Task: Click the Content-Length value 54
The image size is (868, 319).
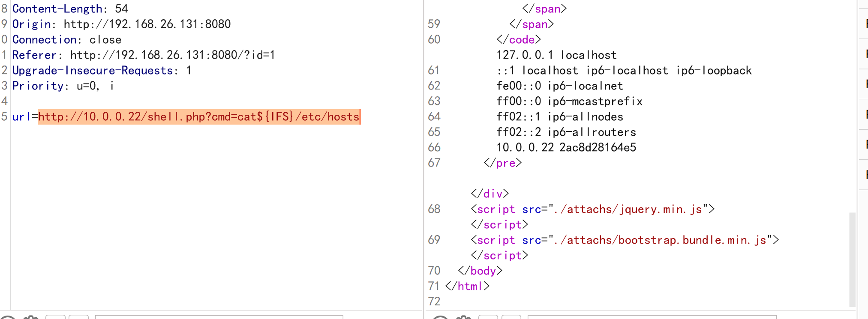Action: pyautogui.click(x=121, y=9)
